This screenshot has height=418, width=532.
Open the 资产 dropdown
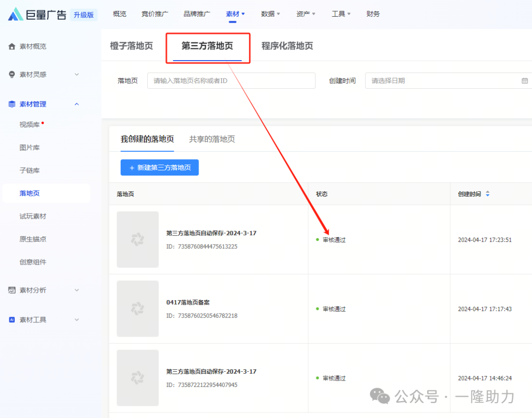click(305, 13)
